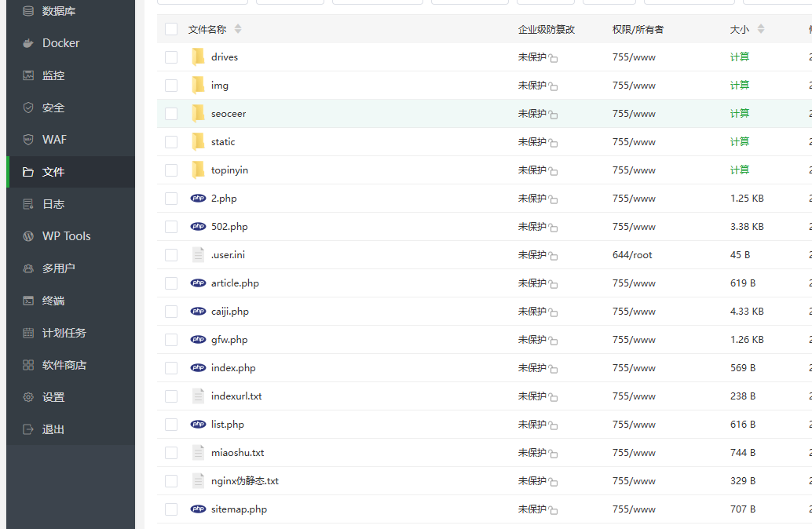The image size is (812, 529).
Task: Click 退出 to log out
Action: (x=53, y=429)
